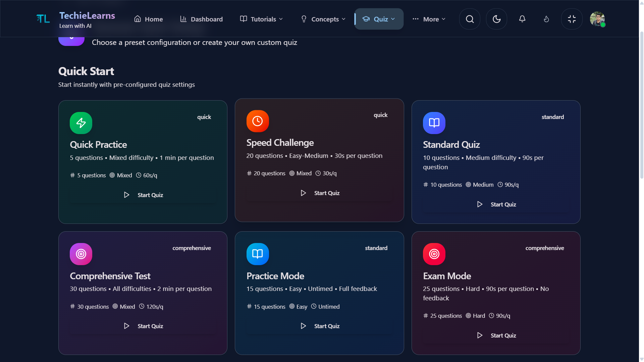644x362 pixels.
Task: Click the Standard Quiz book icon
Action: tap(434, 123)
